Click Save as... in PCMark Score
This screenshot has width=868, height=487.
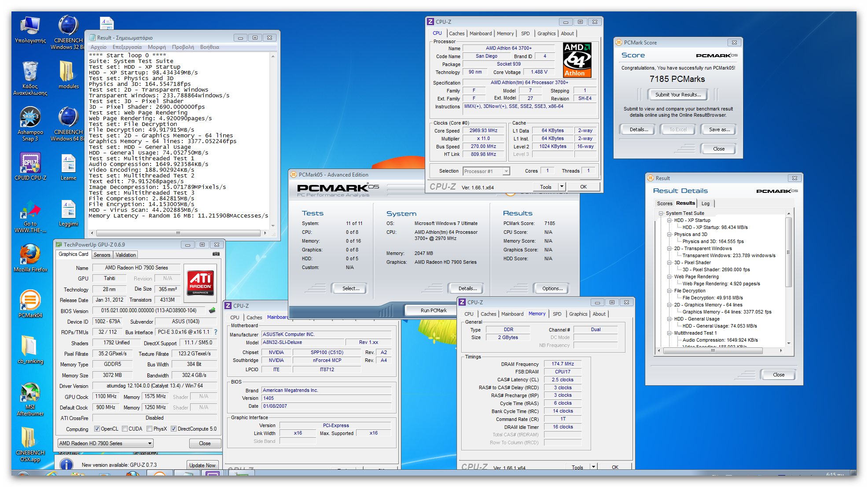coord(719,129)
